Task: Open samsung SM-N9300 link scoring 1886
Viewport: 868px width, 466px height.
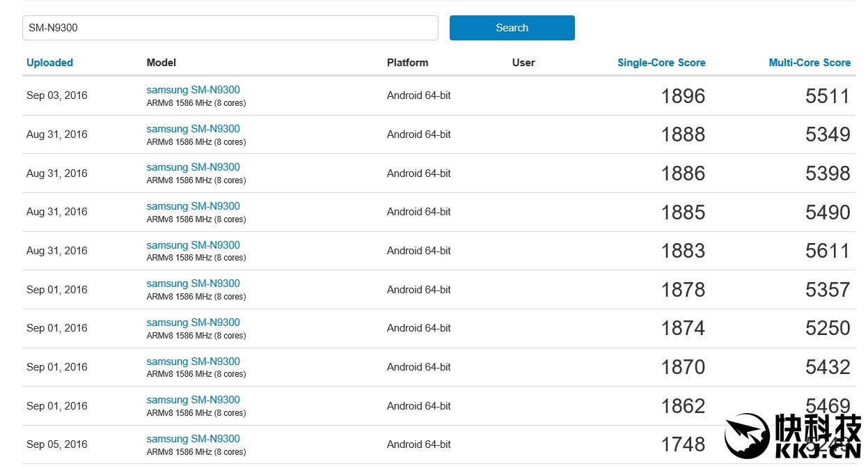Action: [x=193, y=167]
